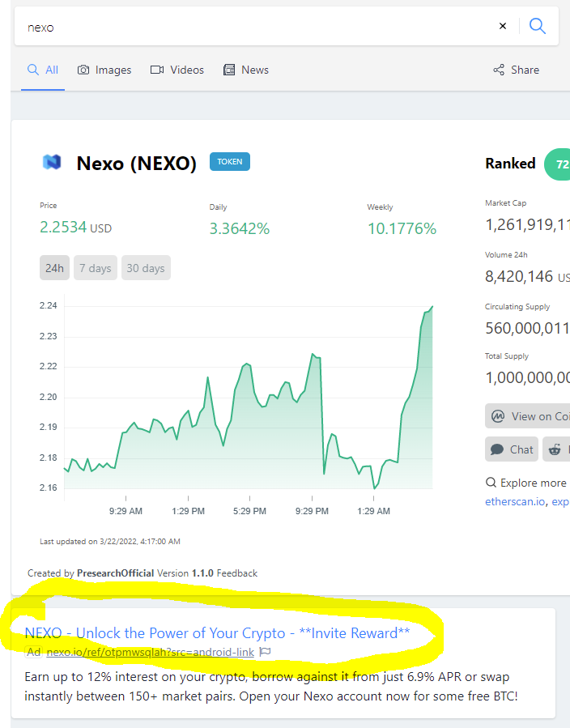Click the Total Supply value

pos(527,377)
